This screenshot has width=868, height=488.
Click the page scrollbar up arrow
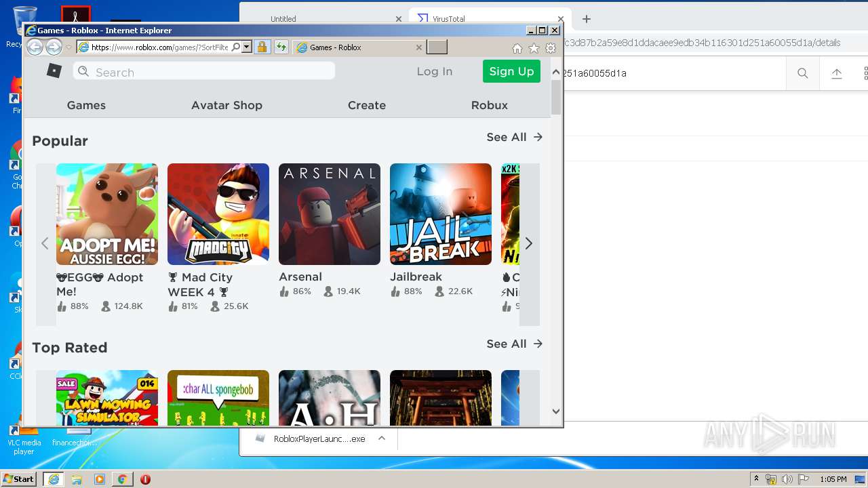(x=556, y=72)
